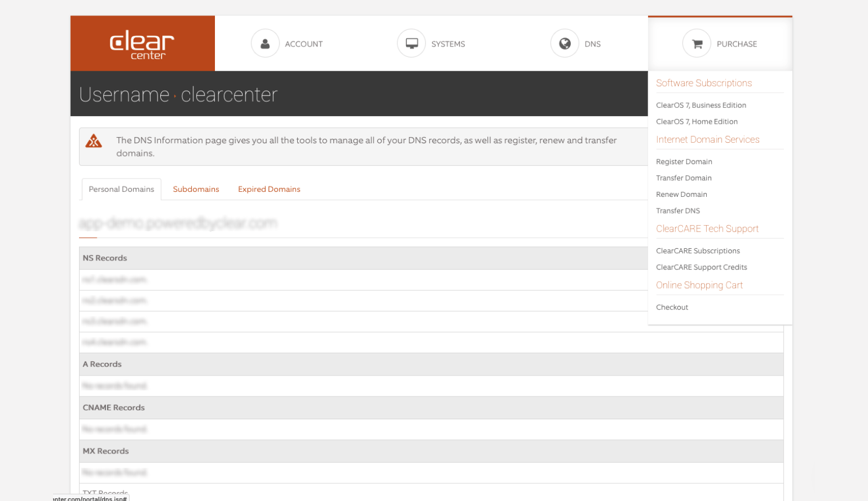Screen dimensions: 868x501
Task: Open the SYSTEMS menu label
Action: 448,44
